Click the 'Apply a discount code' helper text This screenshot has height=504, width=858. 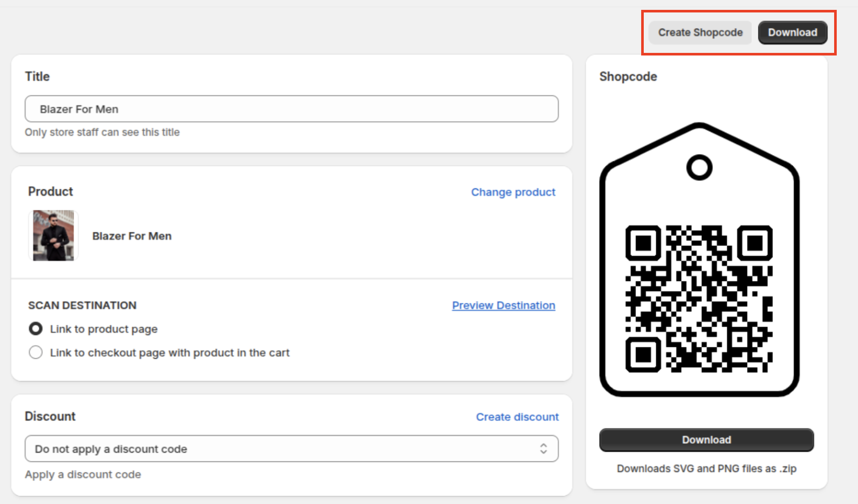tap(83, 474)
